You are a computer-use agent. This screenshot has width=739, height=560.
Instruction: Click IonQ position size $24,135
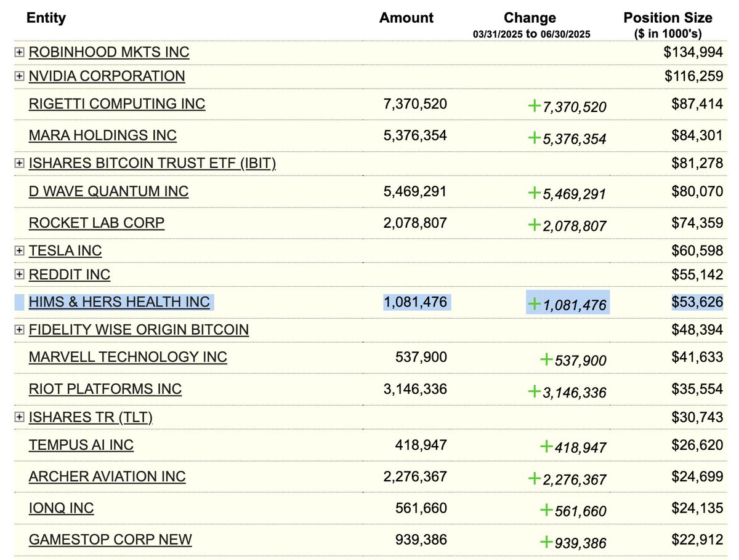[697, 508]
